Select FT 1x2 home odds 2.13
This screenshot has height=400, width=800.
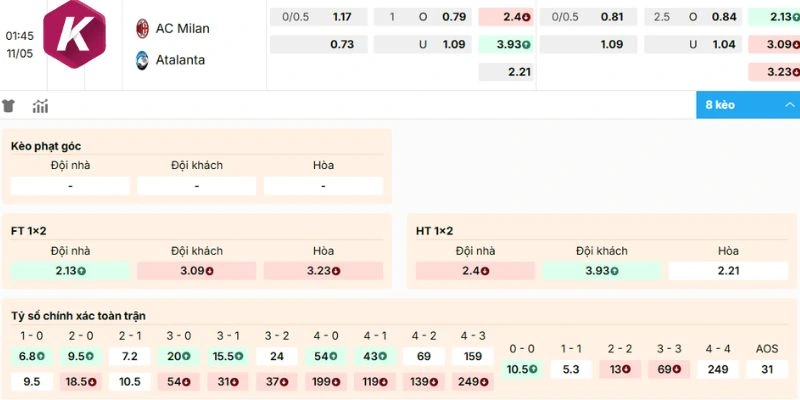[70, 271]
